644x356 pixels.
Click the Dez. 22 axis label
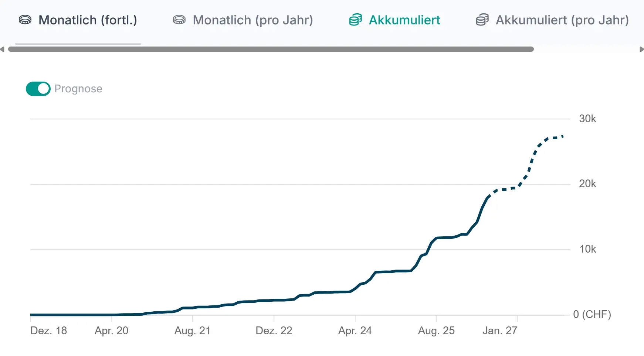point(274,331)
